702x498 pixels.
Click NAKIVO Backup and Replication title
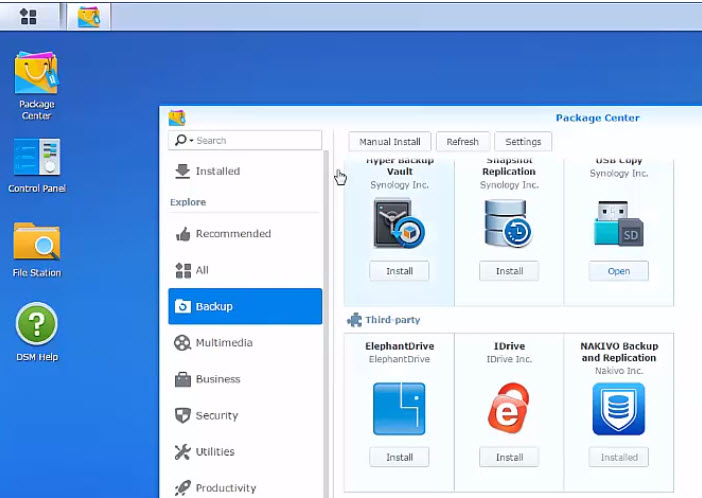tap(619, 352)
